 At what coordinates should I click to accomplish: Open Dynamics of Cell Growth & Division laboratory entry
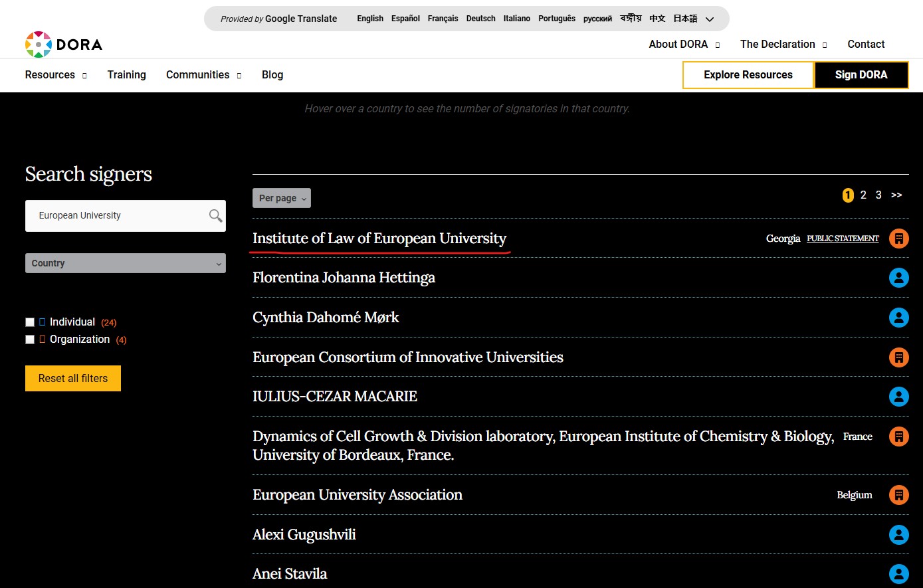point(543,446)
